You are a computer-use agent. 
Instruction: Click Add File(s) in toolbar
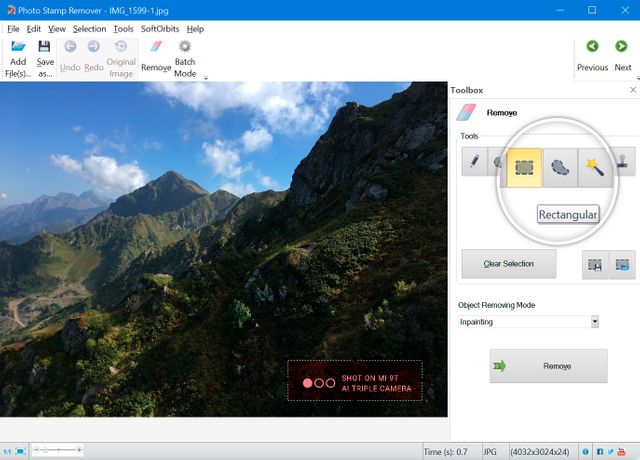pos(18,56)
